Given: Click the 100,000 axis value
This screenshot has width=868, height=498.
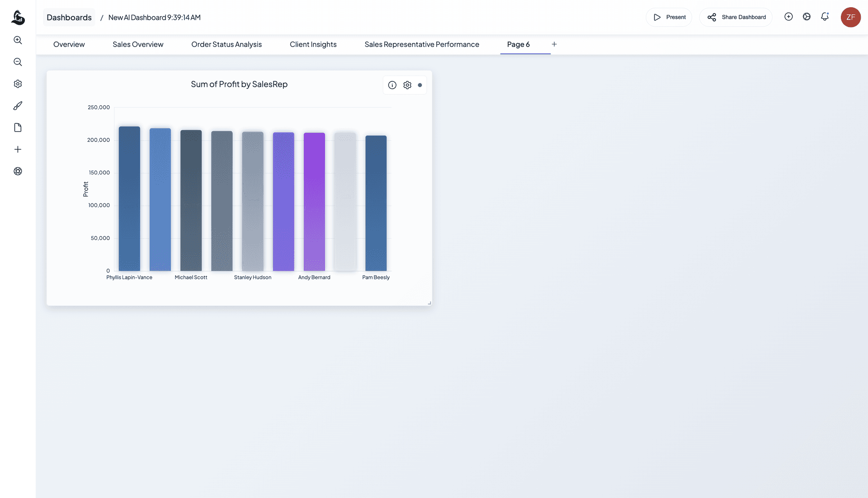Looking at the screenshot, I should coord(99,205).
